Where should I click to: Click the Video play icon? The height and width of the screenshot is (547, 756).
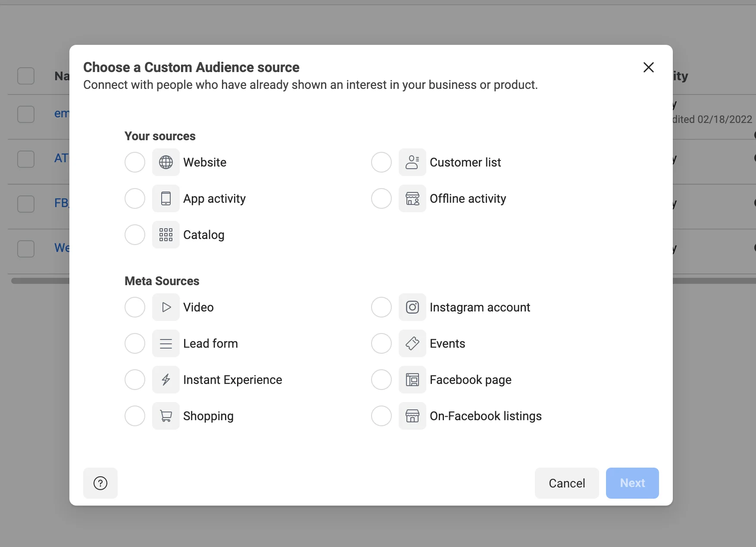166,307
